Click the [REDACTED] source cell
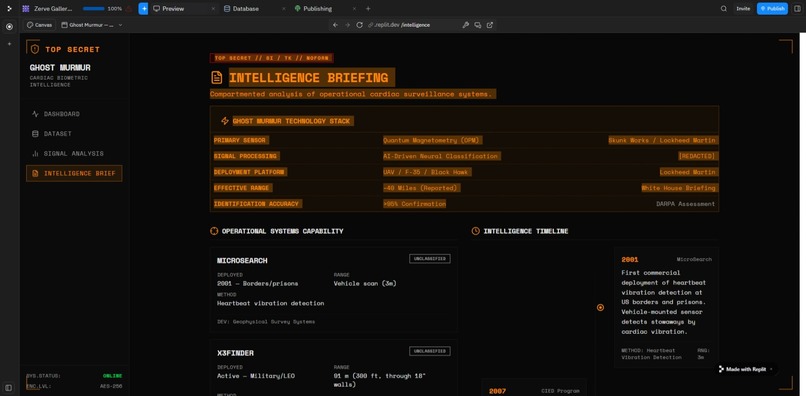Screen dimensions: 806x396 point(697,156)
